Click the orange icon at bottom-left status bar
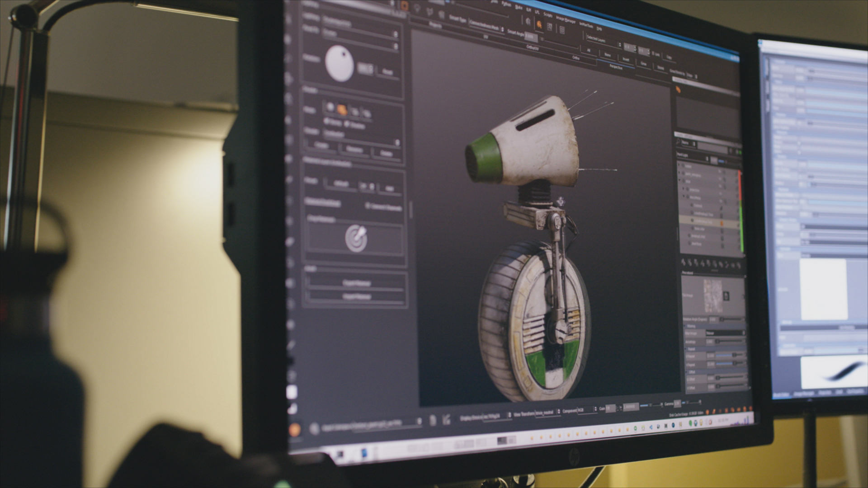Screen dimensions: 868x488 pos(294,429)
